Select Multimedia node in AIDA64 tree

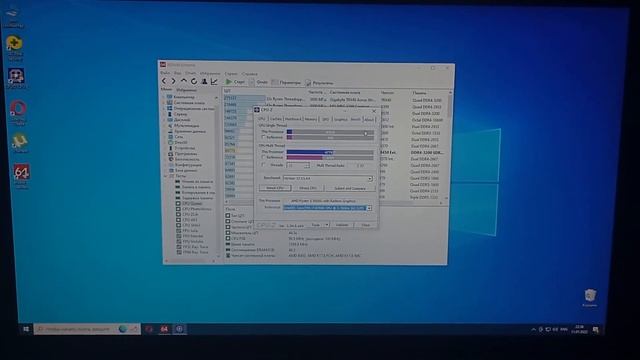[x=183, y=126]
